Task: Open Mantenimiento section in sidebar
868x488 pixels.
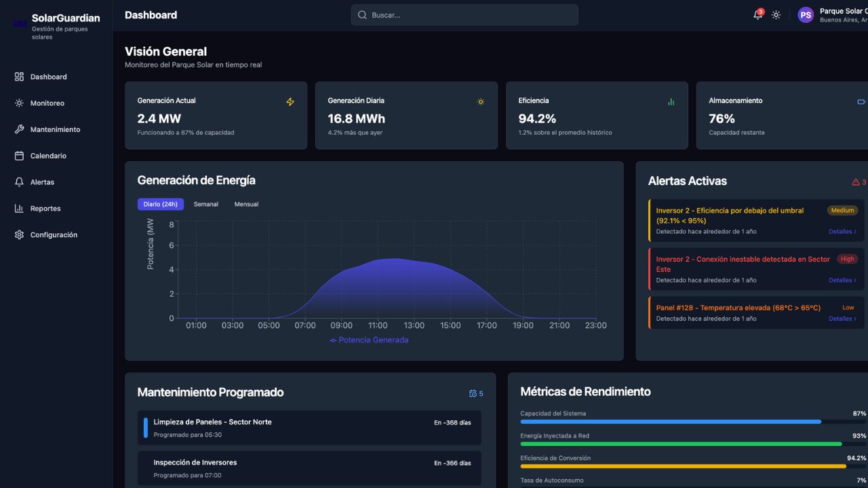Action: [56, 129]
